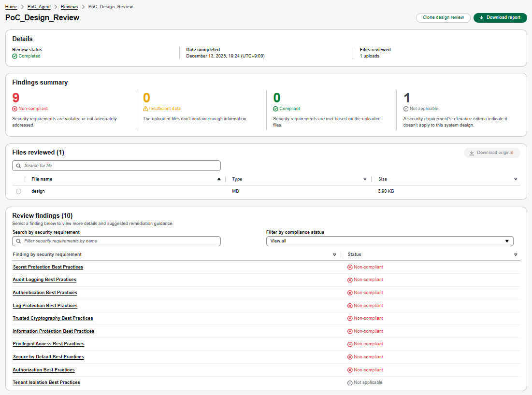Image resolution: width=532 pixels, height=395 pixels.
Task: Go to Home in the breadcrumb
Action: [x=11, y=7]
